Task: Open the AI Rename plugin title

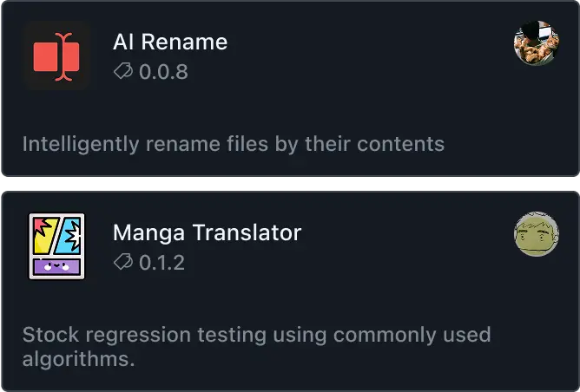Action: (x=170, y=42)
